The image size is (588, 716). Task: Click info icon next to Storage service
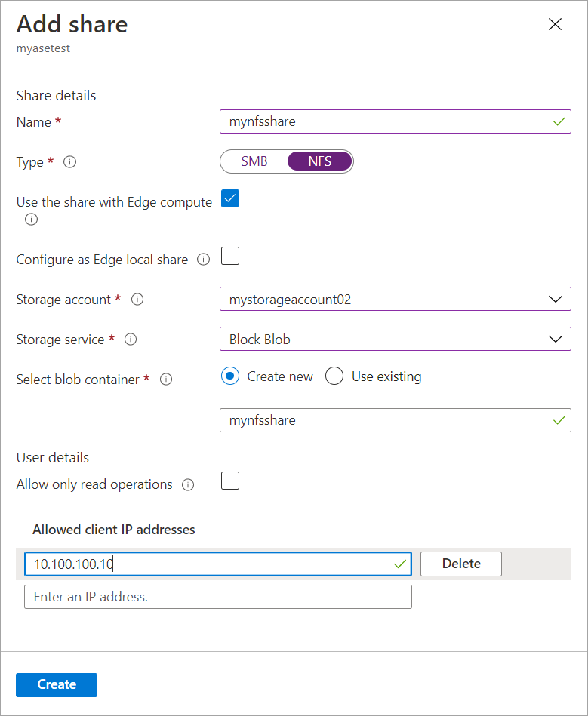[131, 340]
